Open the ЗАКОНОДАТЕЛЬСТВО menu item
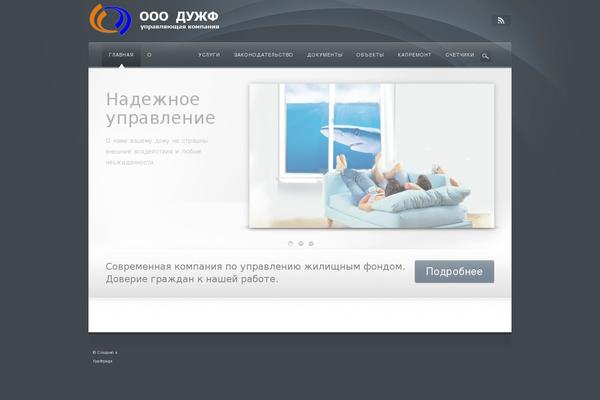Viewport: 600px width, 400px height. (264, 55)
